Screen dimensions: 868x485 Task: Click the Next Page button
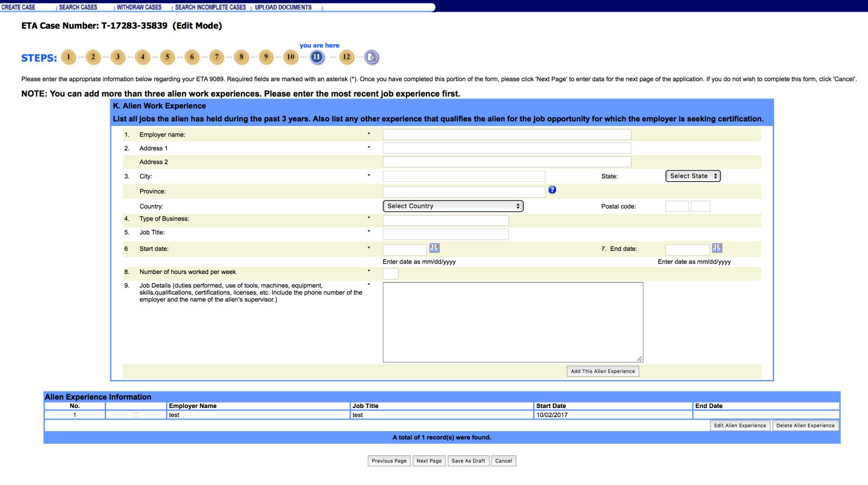(x=429, y=461)
